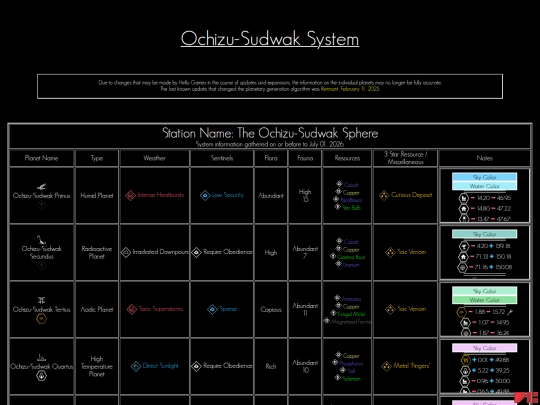Click the Sac Venom icon in Tertius row
This screenshot has height=405, width=540.
coord(390,309)
